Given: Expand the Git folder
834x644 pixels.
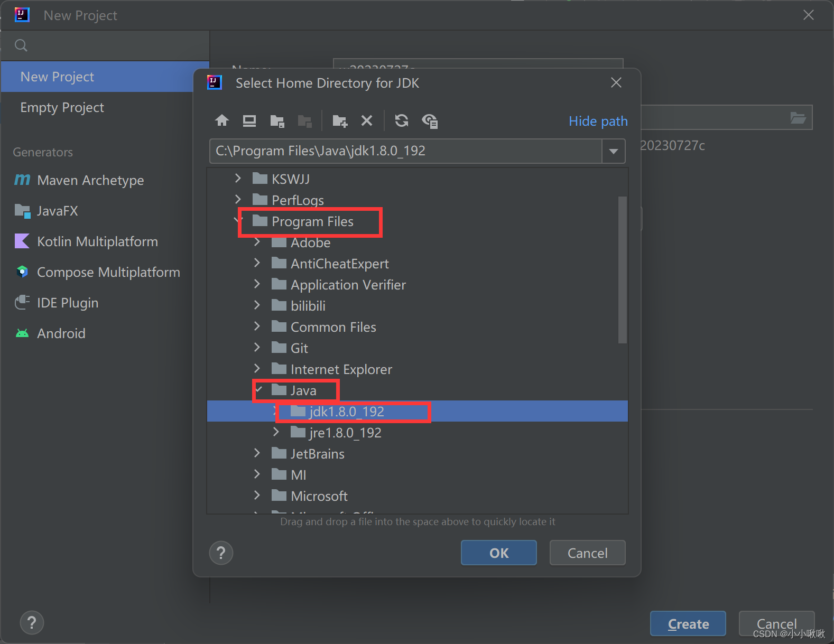Looking at the screenshot, I should [257, 348].
